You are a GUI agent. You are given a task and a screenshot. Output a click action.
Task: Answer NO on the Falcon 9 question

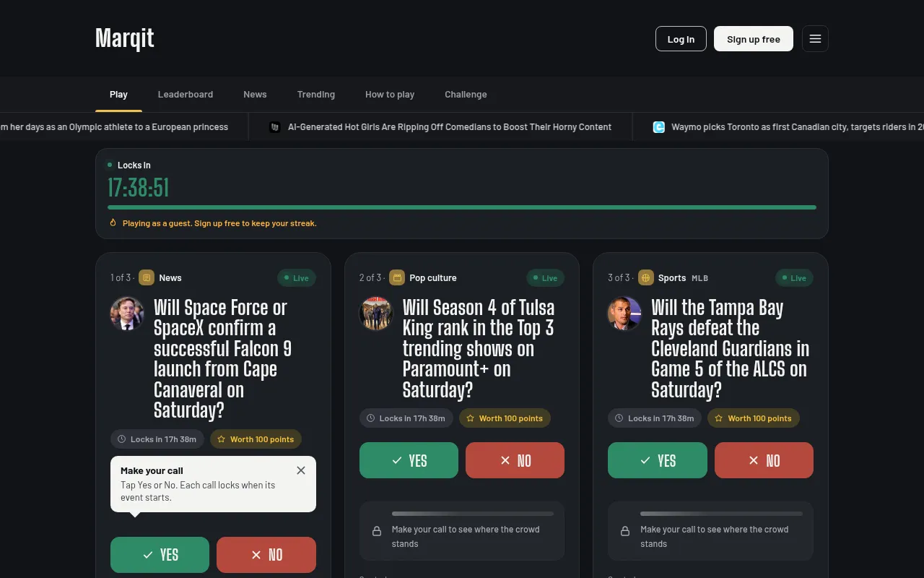(x=266, y=555)
